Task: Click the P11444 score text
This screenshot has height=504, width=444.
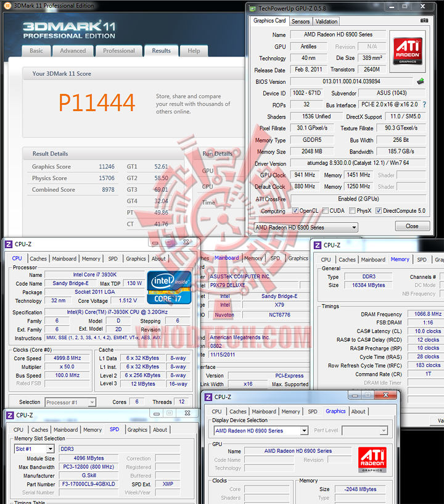Action: tap(97, 102)
